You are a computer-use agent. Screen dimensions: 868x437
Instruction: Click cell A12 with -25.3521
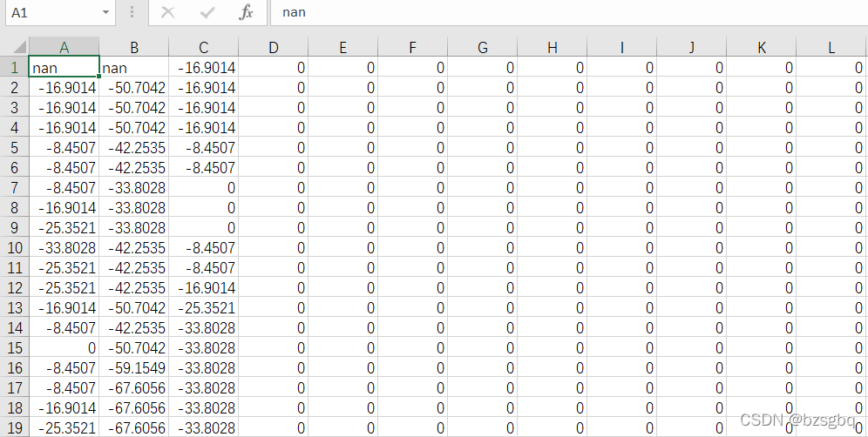tap(64, 287)
